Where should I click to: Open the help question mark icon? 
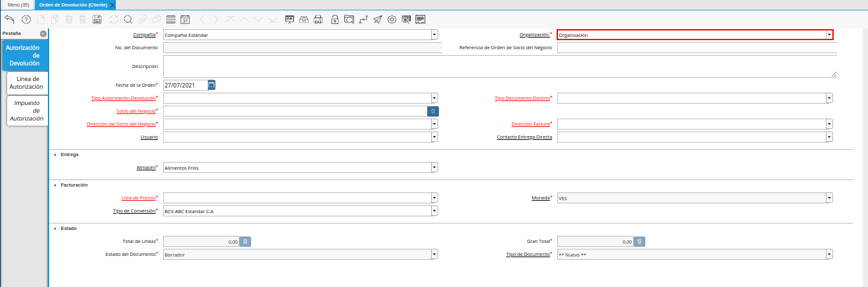pyautogui.click(x=27, y=19)
